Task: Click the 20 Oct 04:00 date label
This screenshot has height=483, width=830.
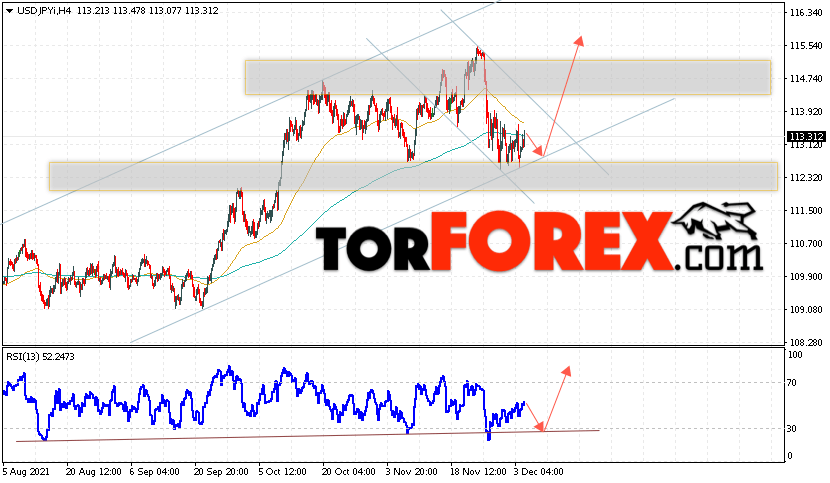Action: pos(349,471)
